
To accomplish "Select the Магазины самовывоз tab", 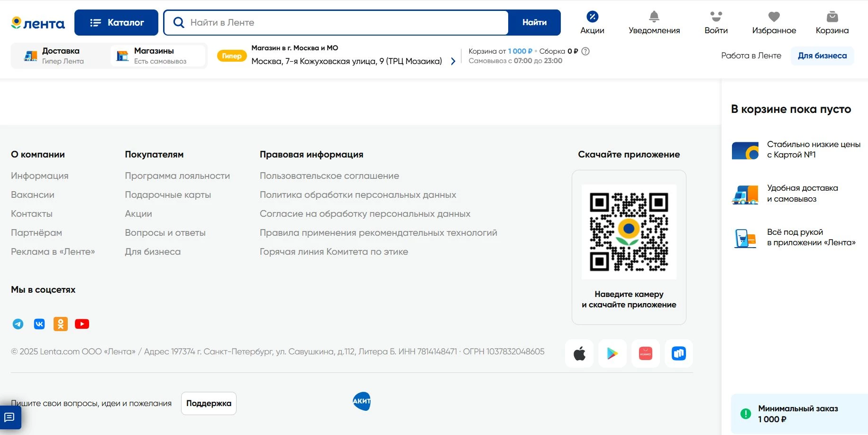I will tap(157, 56).
